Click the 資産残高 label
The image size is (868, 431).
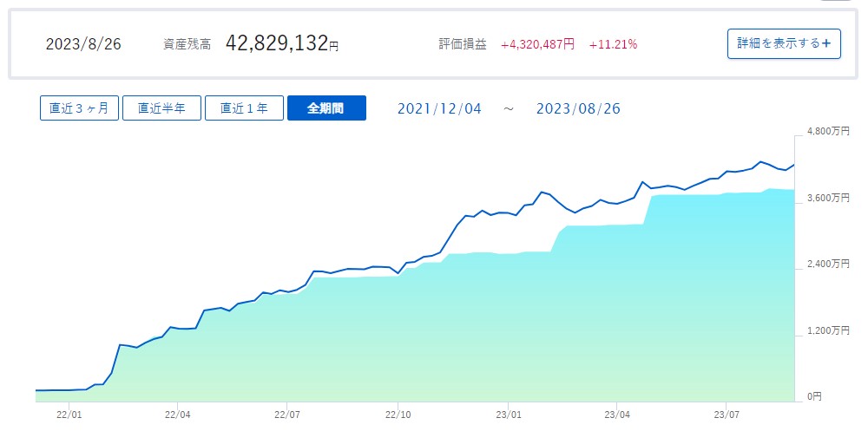coord(187,44)
